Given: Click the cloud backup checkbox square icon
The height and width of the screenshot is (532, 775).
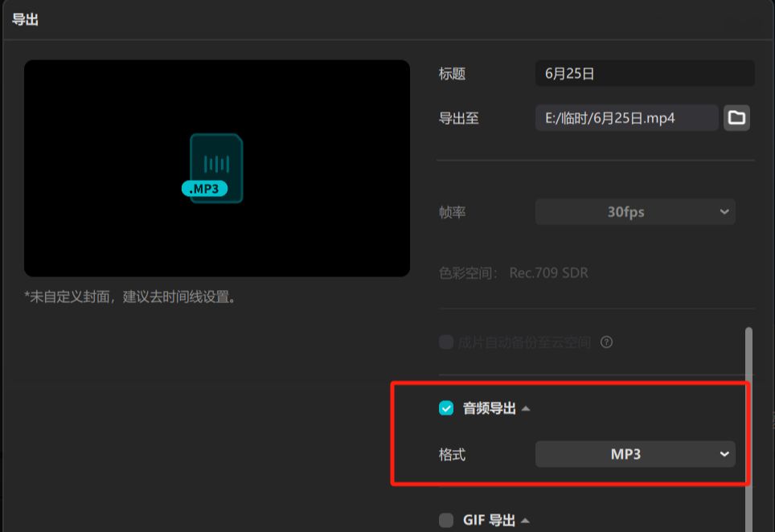Looking at the screenshot, I should (445, 342).
